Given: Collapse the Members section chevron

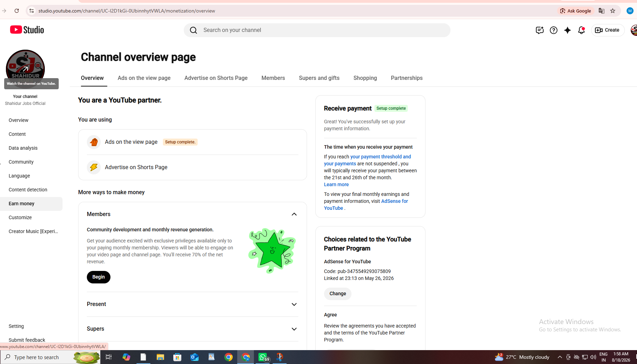Looking at the screenshot, I should tap(294, 214).
